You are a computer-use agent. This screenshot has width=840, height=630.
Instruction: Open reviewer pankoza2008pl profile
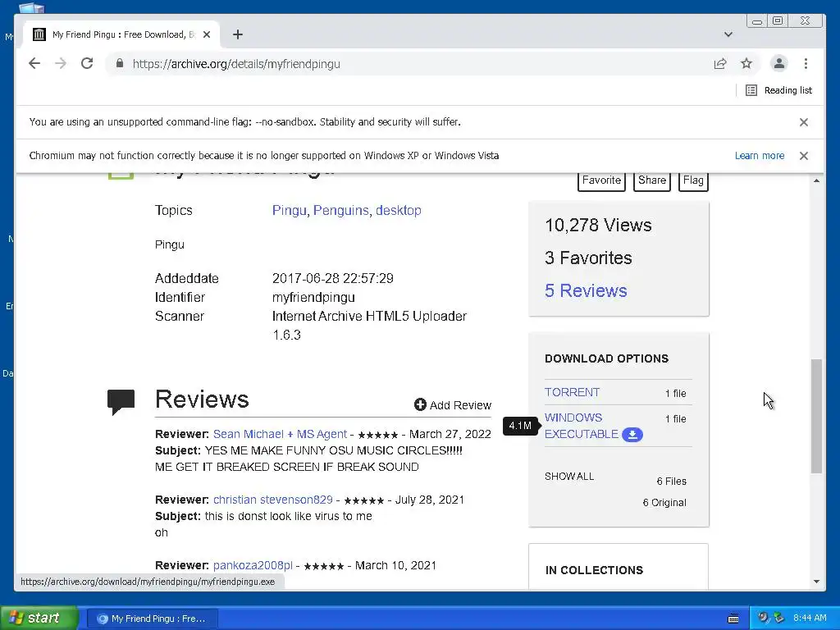253,565
